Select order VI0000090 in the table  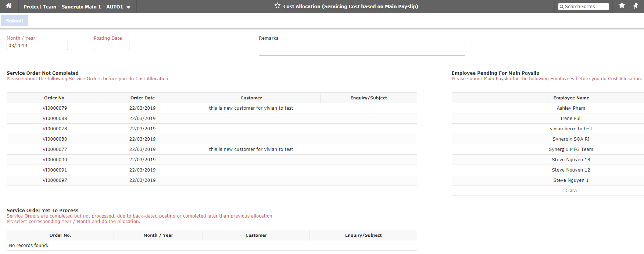click(55, 160)
